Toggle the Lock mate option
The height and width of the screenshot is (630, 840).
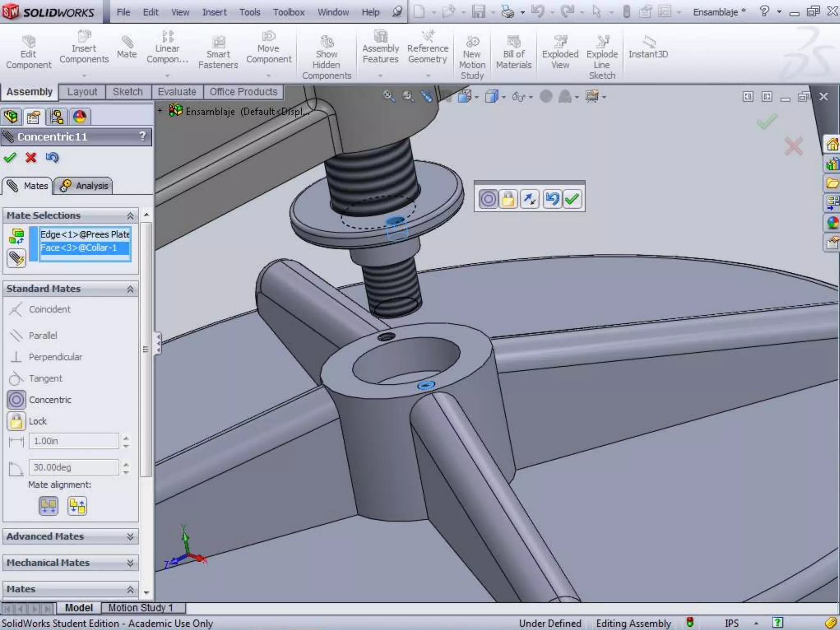16,421
